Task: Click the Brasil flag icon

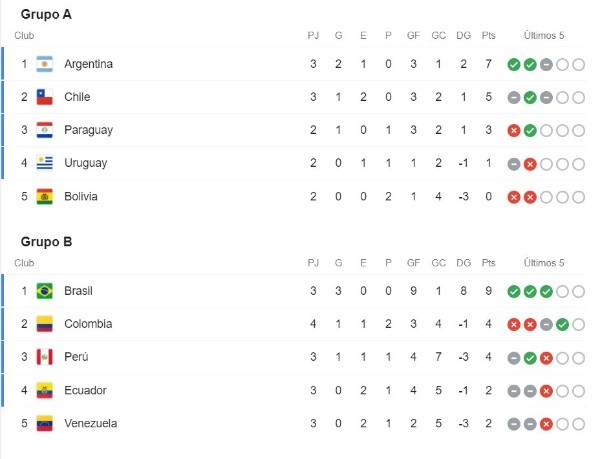Action: 44,290
